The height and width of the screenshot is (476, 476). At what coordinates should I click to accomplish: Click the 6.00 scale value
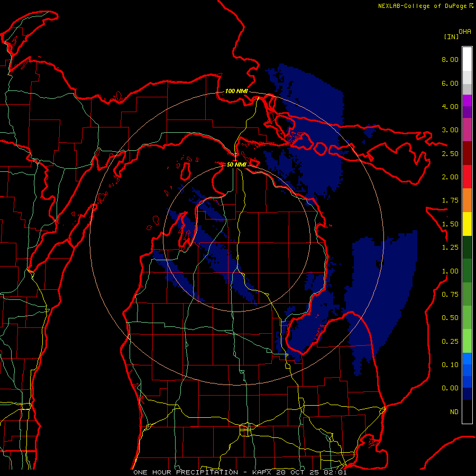point(450,83)
